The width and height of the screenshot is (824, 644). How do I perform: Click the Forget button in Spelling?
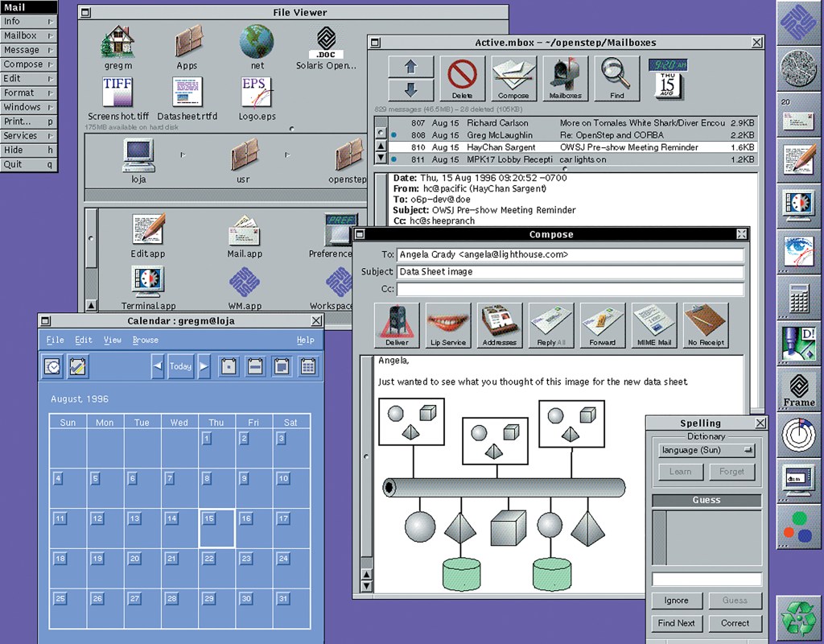731,472
